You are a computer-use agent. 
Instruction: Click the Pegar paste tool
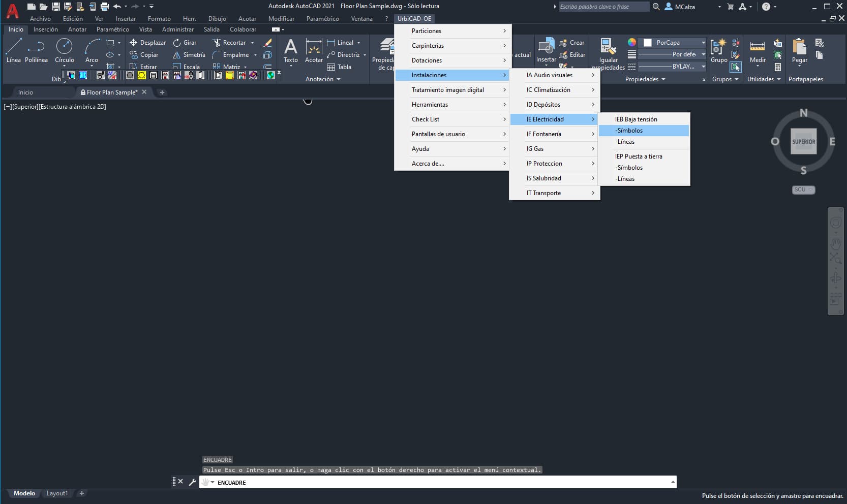800,50
